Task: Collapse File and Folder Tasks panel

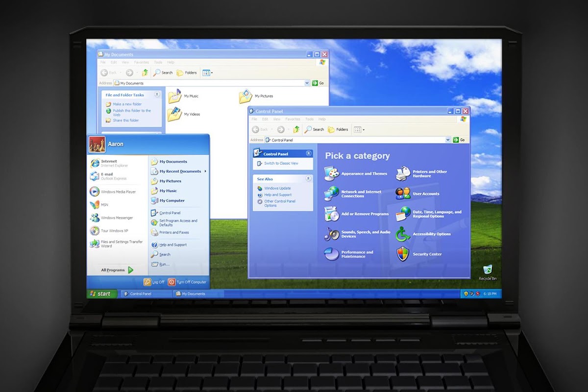Action: tap(157, 95)
